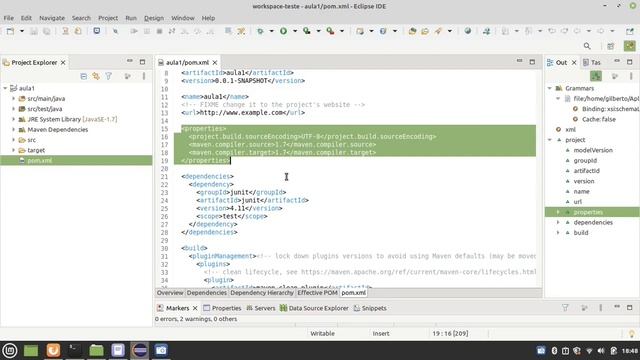Open Firefox from the taskbar

pos(53,350)
